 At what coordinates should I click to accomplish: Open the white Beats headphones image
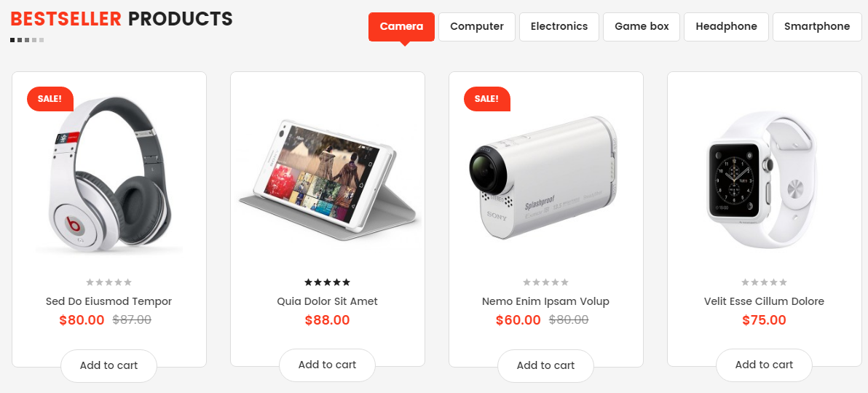[x=109, y=175]
